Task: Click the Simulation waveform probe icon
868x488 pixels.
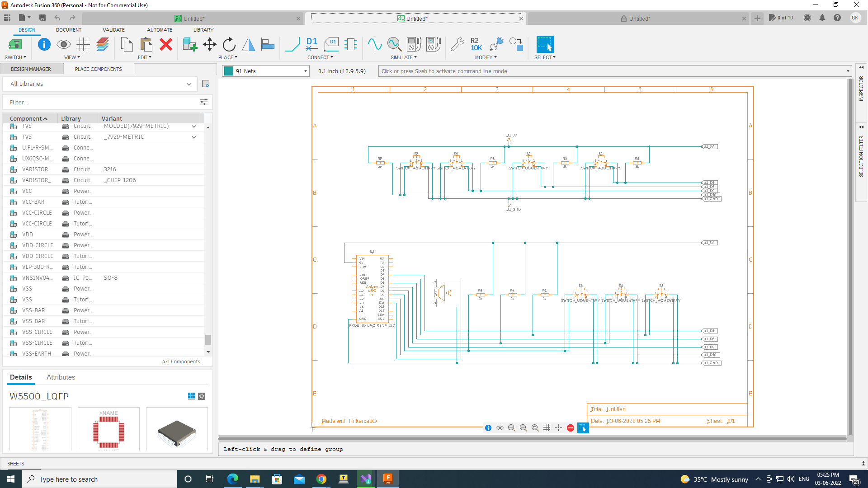Action: [394, 44]
